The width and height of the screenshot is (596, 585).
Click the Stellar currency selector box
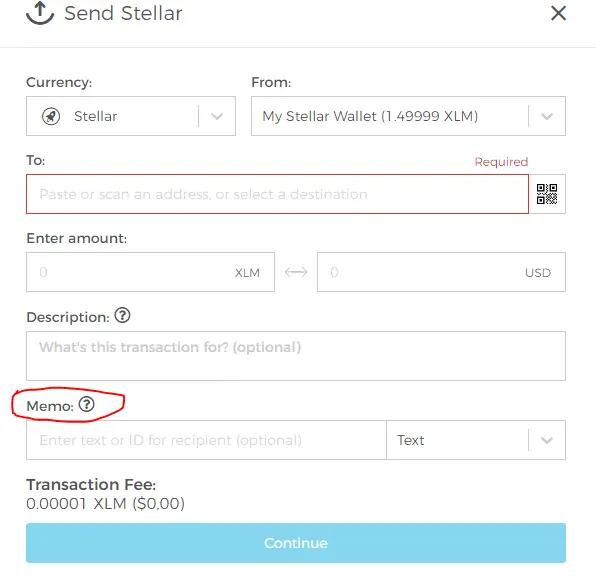tap(131, 116)
